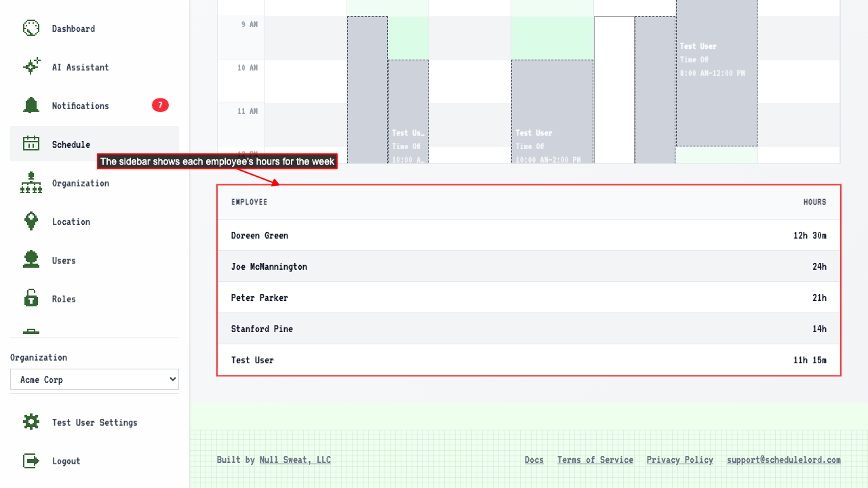Go to AI Assistant page
The width and height of the screenshot is (868, 488).
click(94, 67)
